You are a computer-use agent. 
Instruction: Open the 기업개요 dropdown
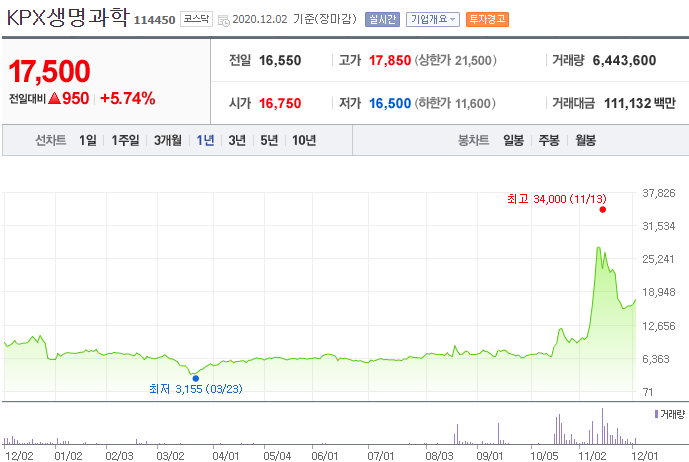(433, 19)
